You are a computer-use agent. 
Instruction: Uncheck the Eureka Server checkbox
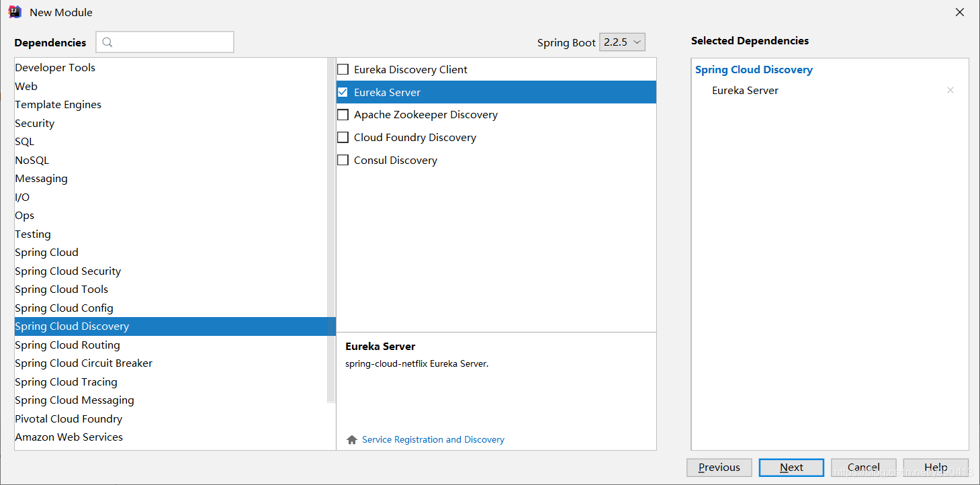pos(343,92)
